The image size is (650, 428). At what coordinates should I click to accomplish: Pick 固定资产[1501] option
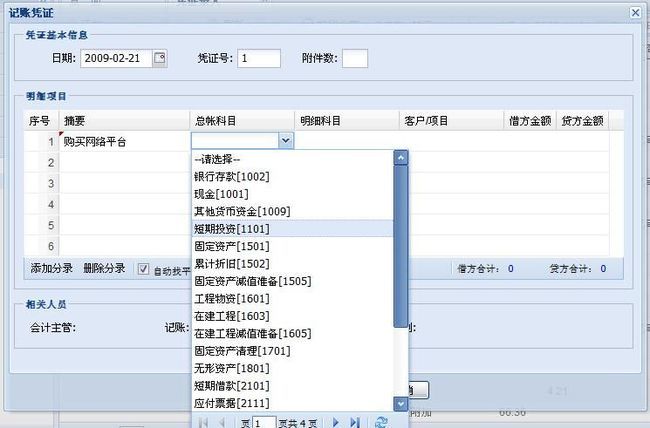click(x=292, y=246)
